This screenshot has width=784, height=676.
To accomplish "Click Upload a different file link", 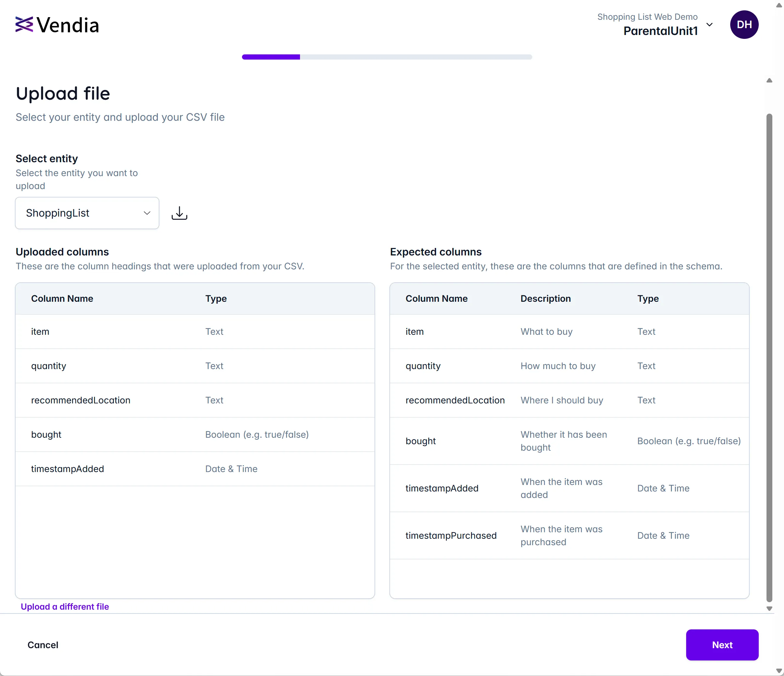I will point(65,606).
